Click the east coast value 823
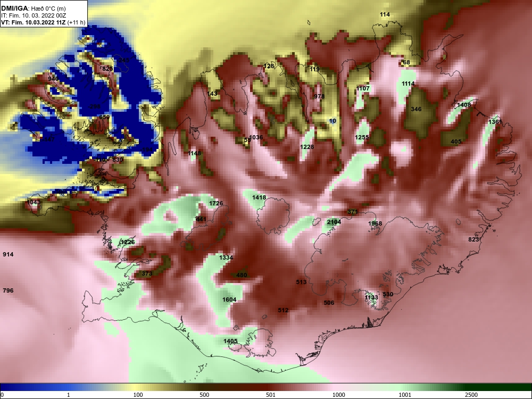 coord(473,239)
